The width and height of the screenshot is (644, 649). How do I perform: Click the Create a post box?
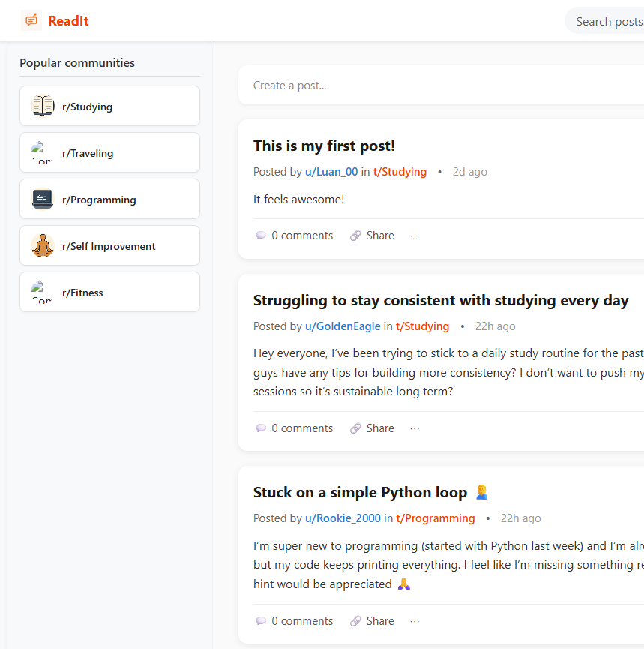tap(441, 86)
